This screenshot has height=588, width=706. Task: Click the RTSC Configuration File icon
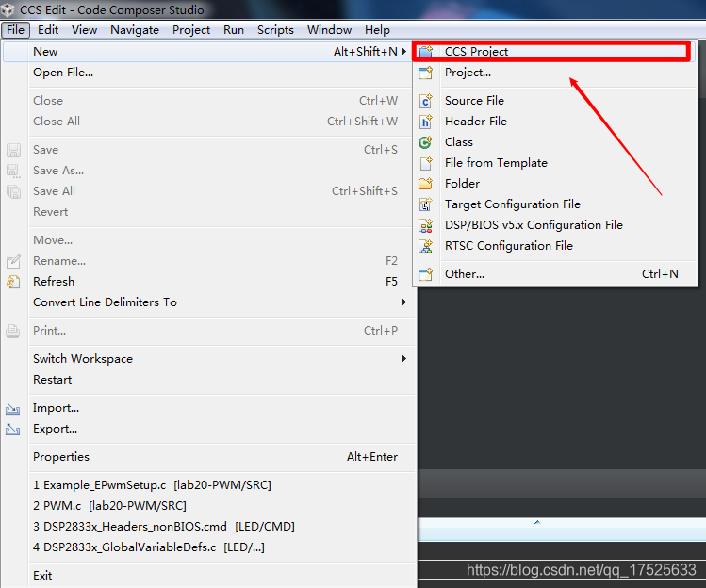point(425,246)
